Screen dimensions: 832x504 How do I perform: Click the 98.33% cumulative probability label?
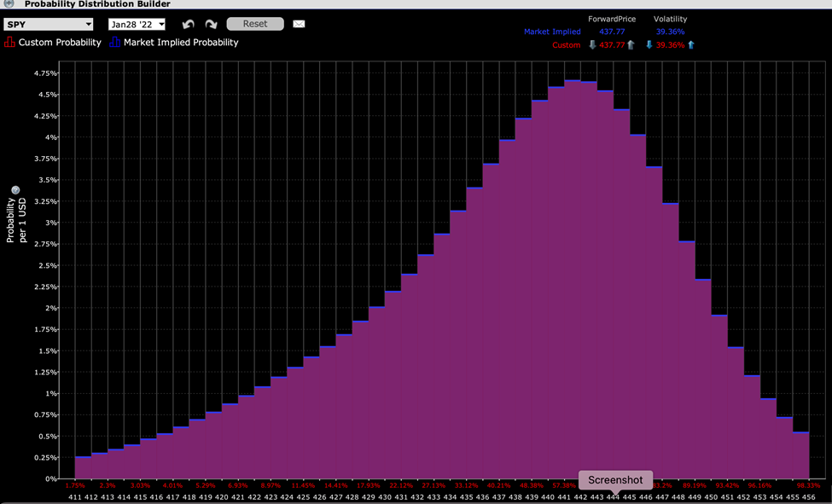[x=808, y=485]
